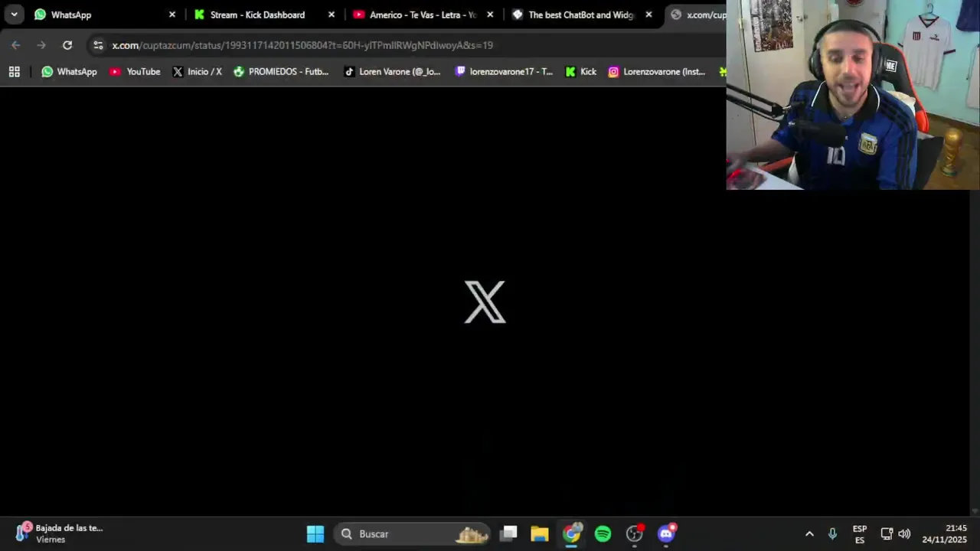Open the network tray icon
980x551 pixels.
click(x=887, y=534)
